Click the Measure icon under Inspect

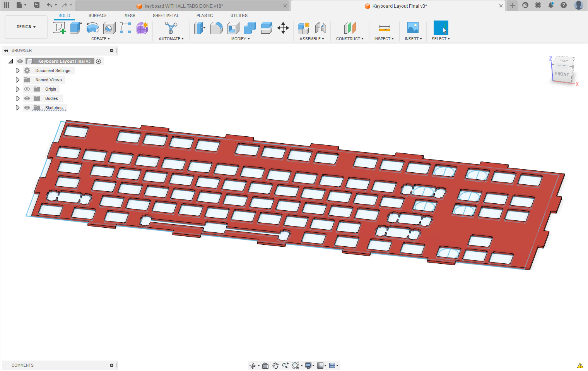(x=384, y=28)
